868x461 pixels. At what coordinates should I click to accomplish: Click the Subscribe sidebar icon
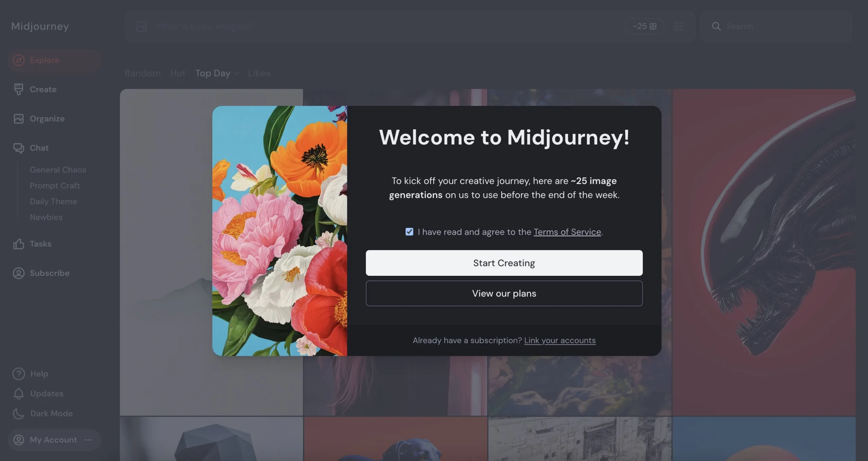[18, 273]
